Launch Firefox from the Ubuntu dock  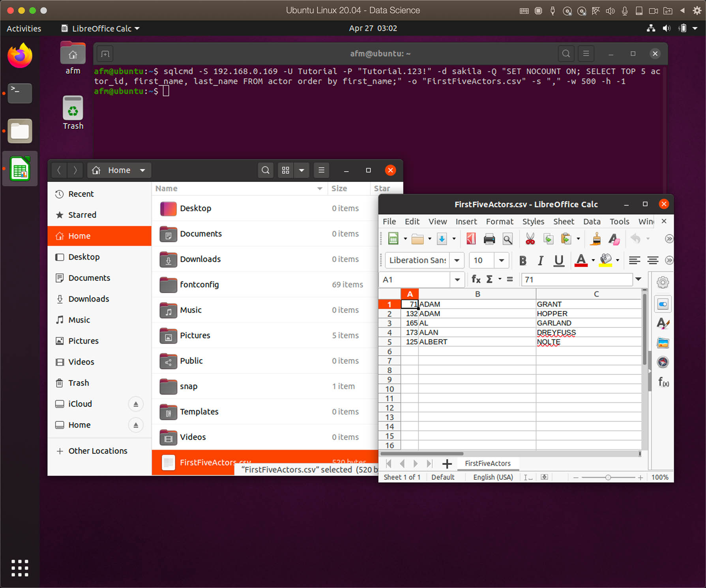(20, 56)
